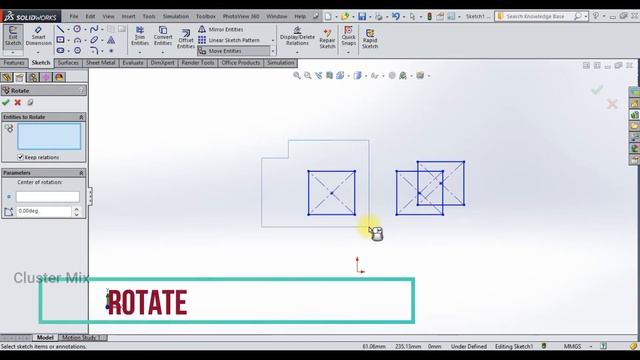Screen dimensions: 640x360
Task: Open the ConfigurationManager tab
Action: pos(33,77)
